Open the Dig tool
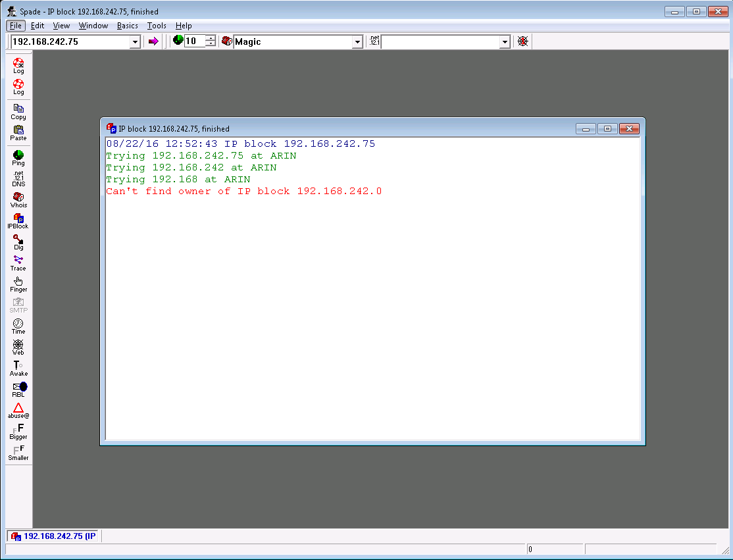The width and height of the screenshot is (733, 560). click(x=18, y=242)
